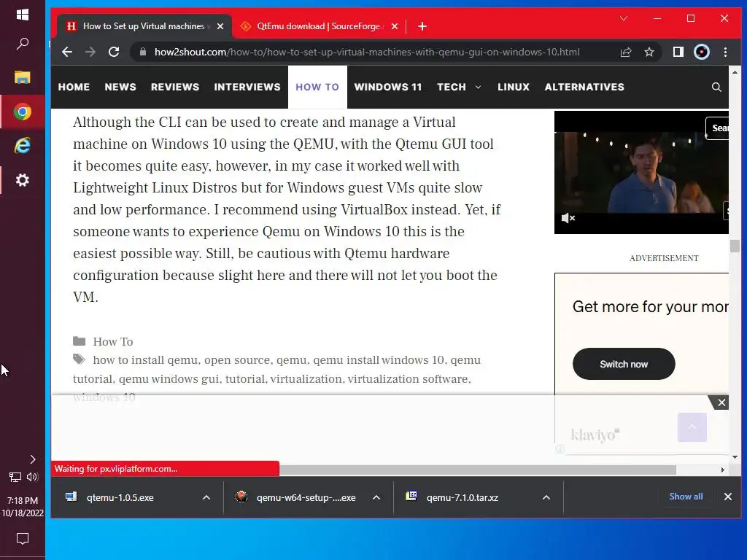747x560 pixels.
Task: Close the downloads bar
Action: click(x=727, y=497)
